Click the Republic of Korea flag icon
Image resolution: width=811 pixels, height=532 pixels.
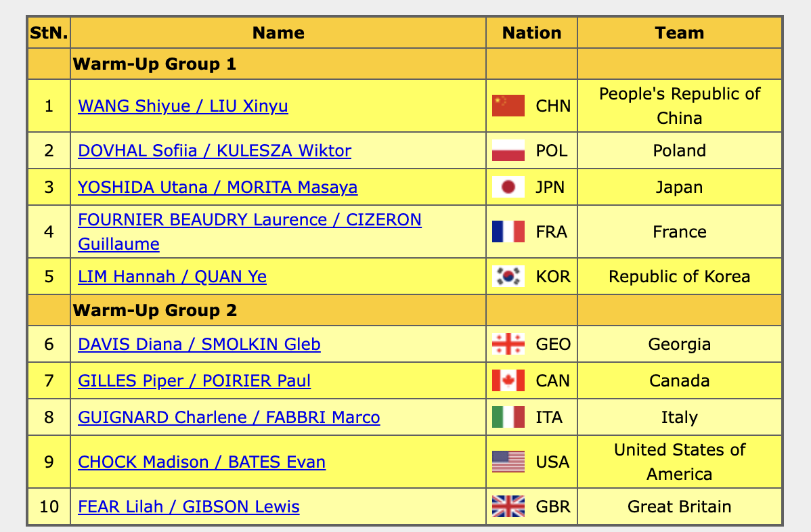pyautogui.click(x=508, y=276)
